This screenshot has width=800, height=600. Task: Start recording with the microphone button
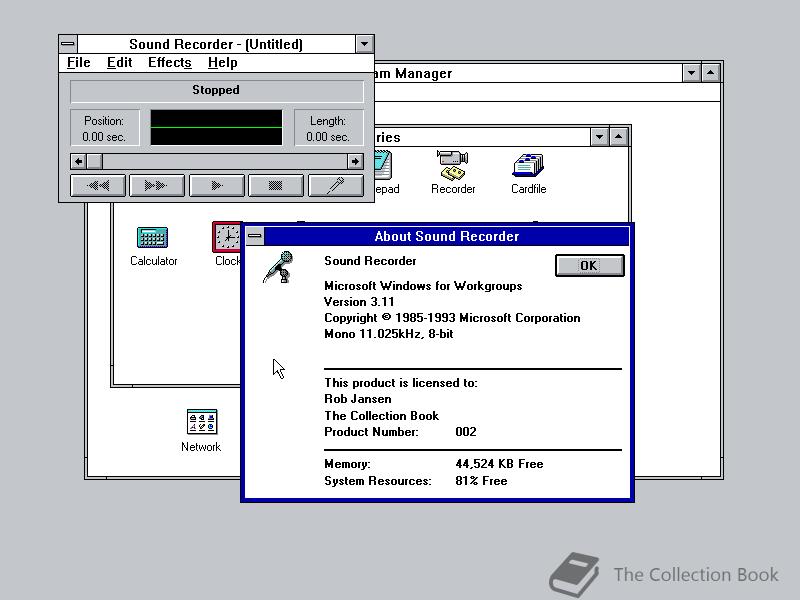point(336,185)
